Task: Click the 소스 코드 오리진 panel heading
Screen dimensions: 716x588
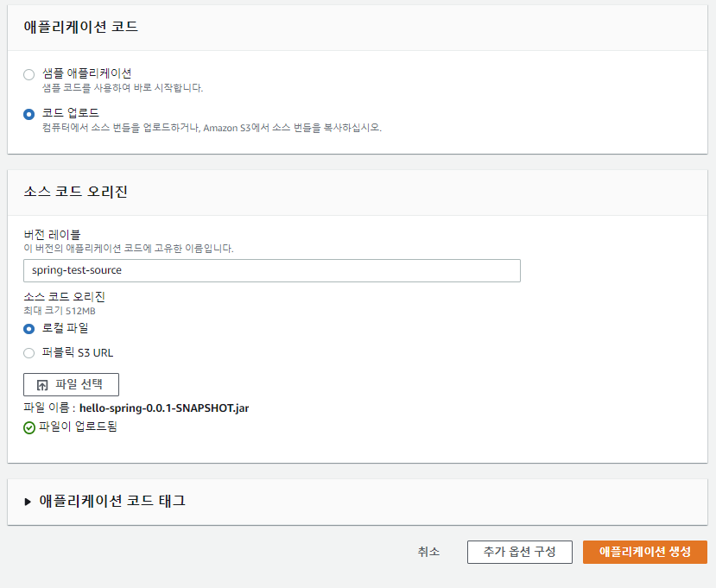Action: pyautogui.click(x=75, y=192)
